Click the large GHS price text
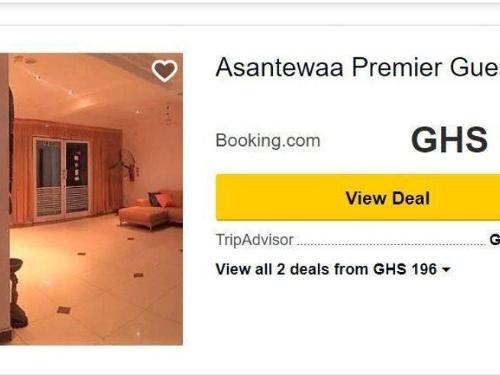 click(450, 140)
